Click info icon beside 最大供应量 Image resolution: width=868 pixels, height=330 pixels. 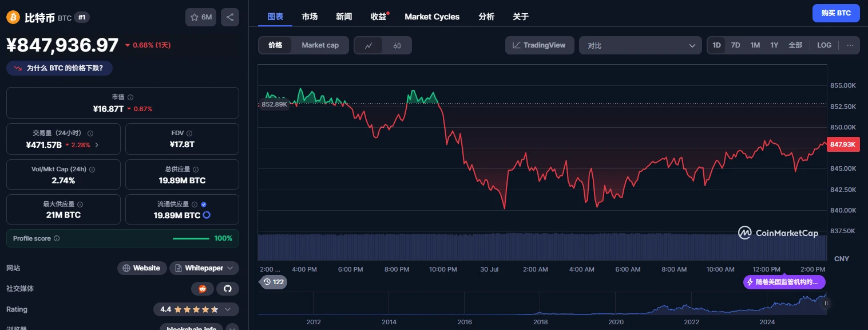click(80, 205)
